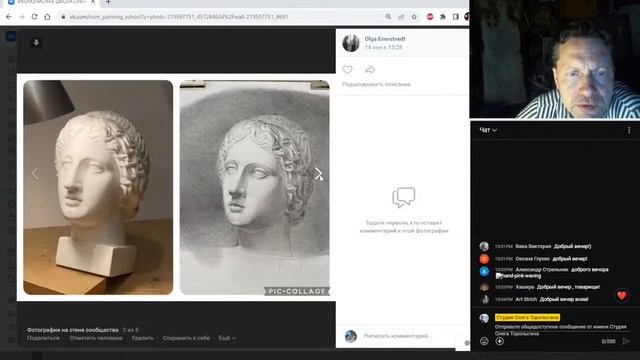
Task: Click Александр Стрельник chat author name
Action: (x=542, y=269)
